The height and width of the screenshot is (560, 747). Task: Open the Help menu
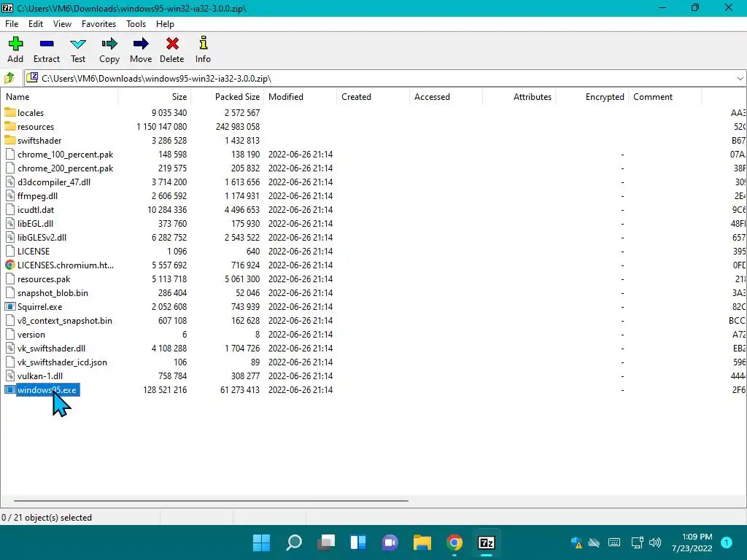(x=166, y=24)
